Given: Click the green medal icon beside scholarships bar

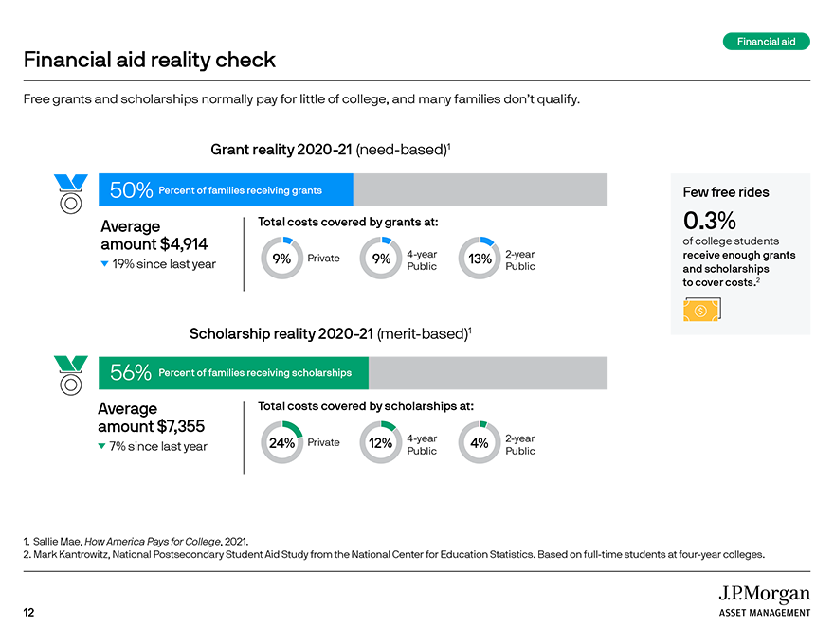Looking at the screenshot, I should (x=71, y=376).
